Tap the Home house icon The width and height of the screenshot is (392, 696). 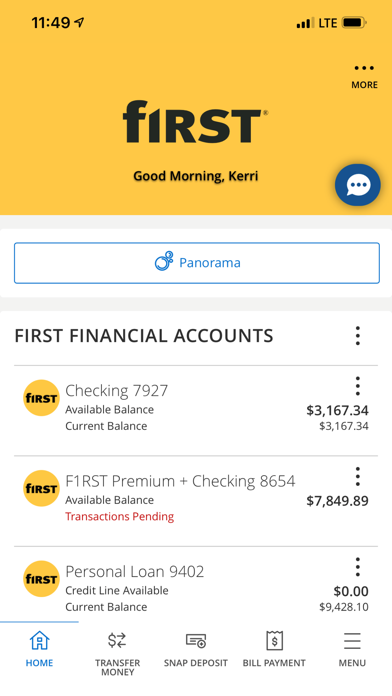[x=40, y=640]
